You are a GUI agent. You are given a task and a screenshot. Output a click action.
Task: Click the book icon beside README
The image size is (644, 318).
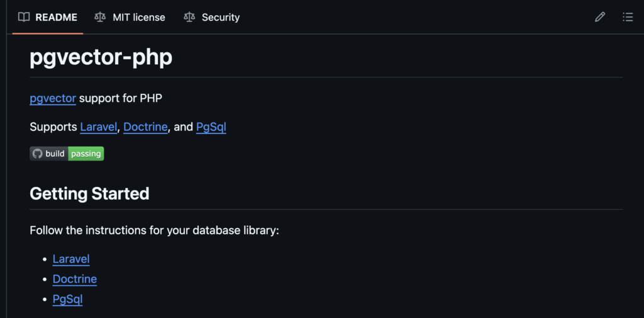tap(24, 17)
